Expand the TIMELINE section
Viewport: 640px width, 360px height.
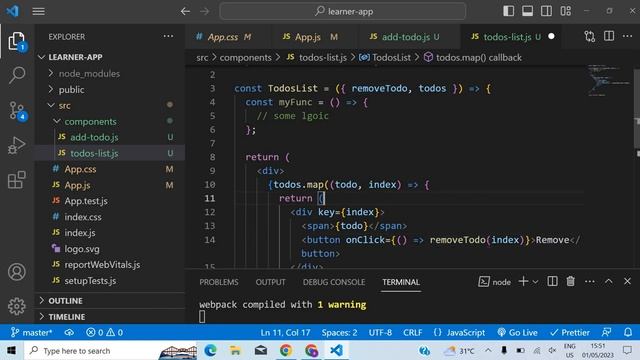pos(110,317)
